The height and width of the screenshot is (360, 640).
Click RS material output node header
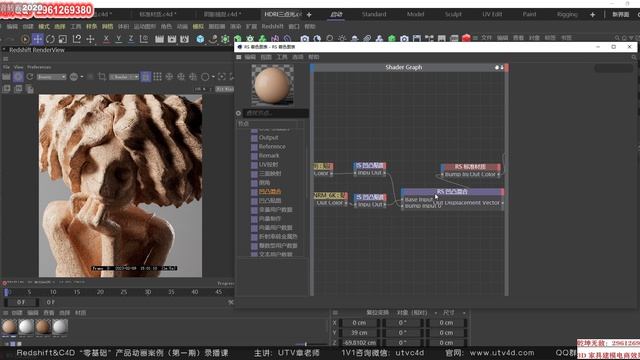click(x=470, y=167)
